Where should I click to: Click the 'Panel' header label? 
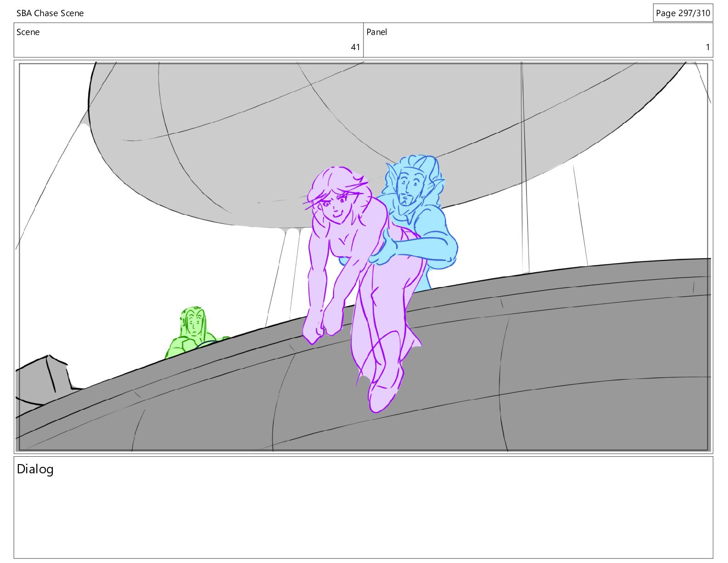[376, 32]
